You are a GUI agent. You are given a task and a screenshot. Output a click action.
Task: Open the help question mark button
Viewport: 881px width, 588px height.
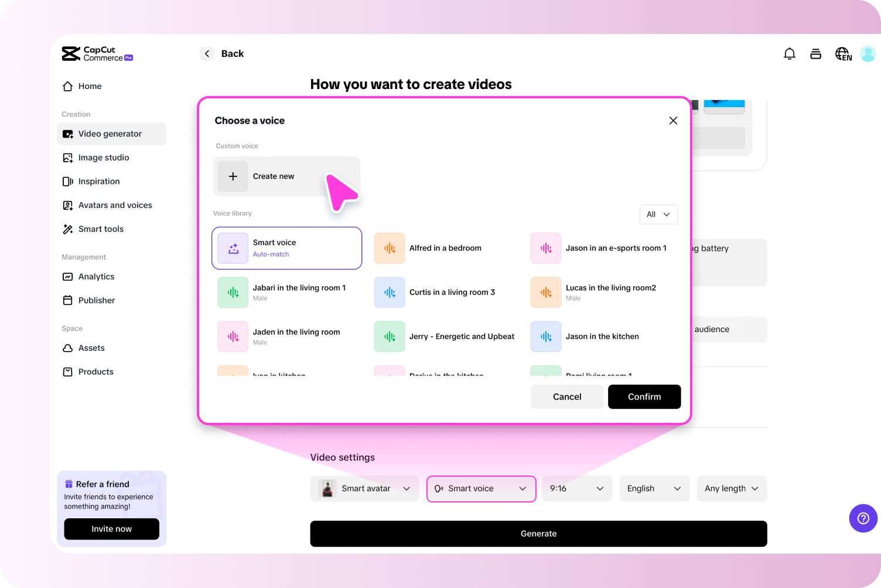click(863, 518)
